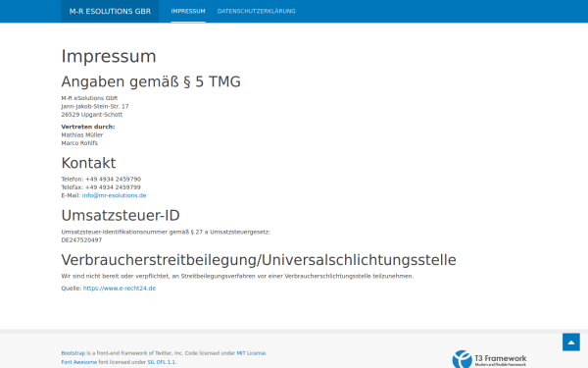The height and width of the screenshot is (368, 588).
Task: Open the Font Awesome footer link
Action: point(79,362)
